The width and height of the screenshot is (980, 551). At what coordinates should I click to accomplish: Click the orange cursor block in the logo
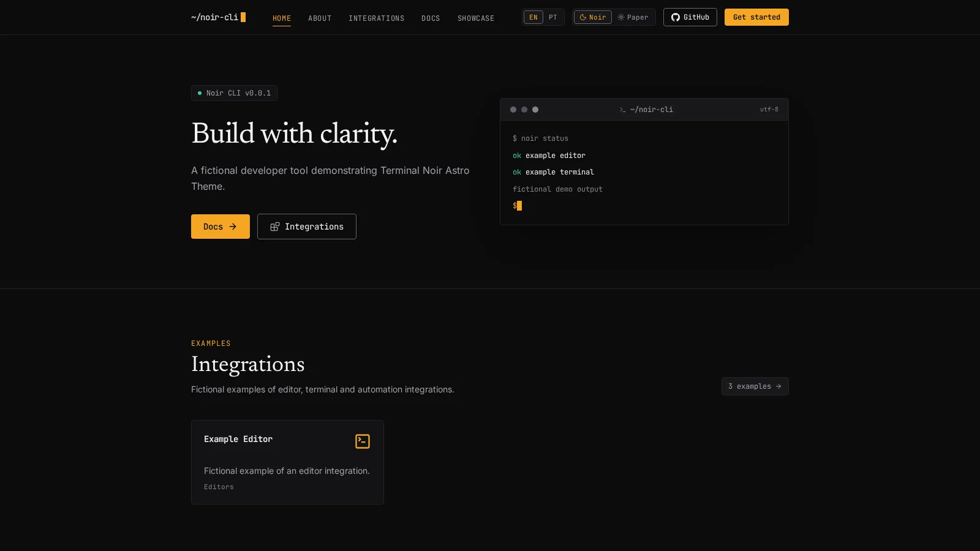243,17
